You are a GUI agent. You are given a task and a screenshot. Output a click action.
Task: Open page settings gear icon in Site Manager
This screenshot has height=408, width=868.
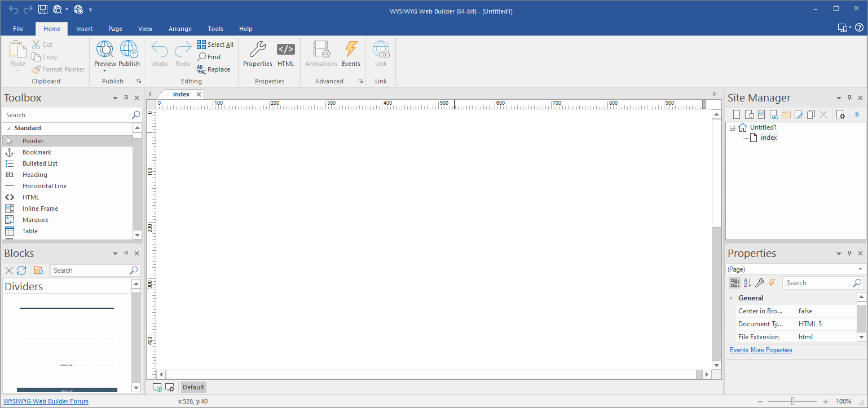[x=840, y=115]
